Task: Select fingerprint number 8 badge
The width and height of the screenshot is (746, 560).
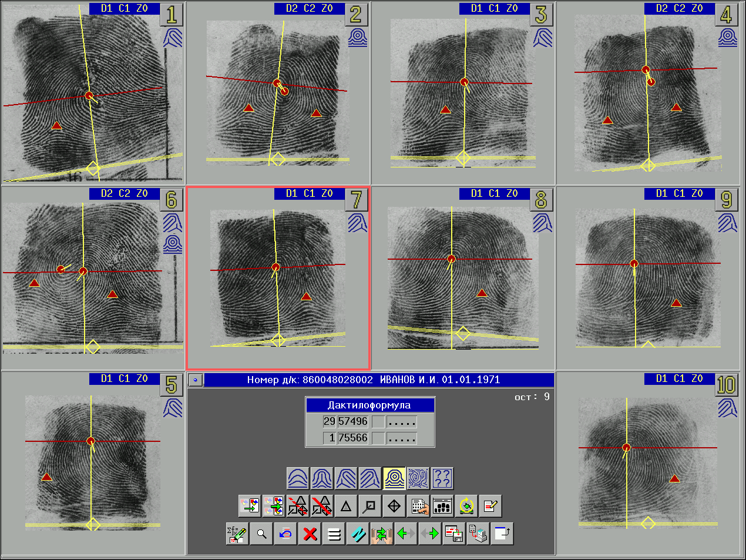Action: pyautogui.click(x=542, y=200)
